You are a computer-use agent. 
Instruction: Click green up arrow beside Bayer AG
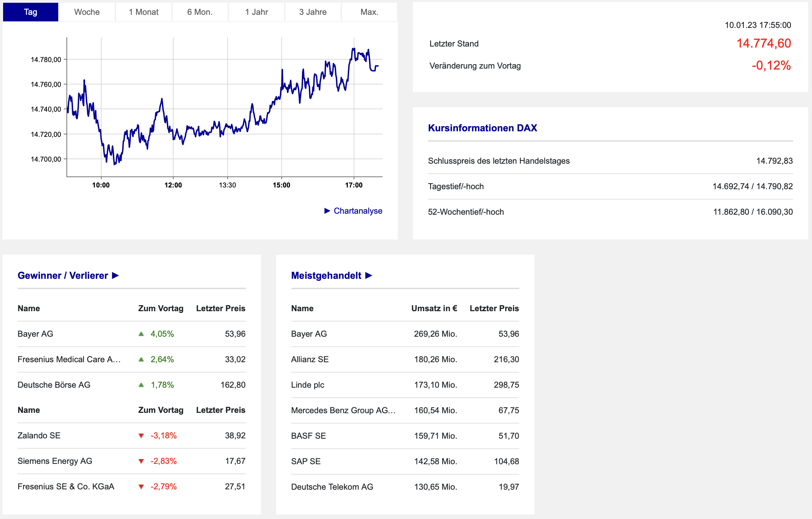tap(141, 334)
